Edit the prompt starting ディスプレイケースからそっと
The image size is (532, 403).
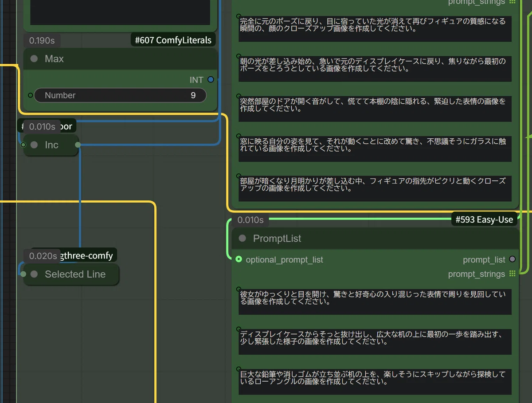[375, 342]
